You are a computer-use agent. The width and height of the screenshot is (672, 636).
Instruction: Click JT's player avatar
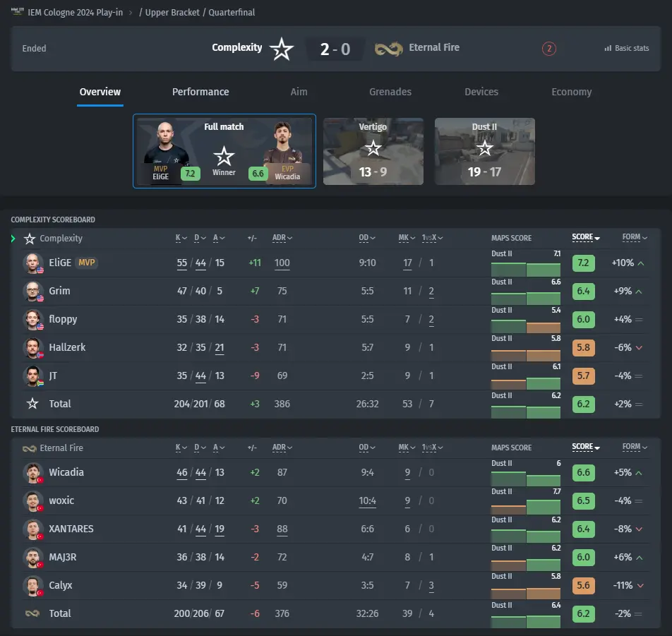click(33, 376)
